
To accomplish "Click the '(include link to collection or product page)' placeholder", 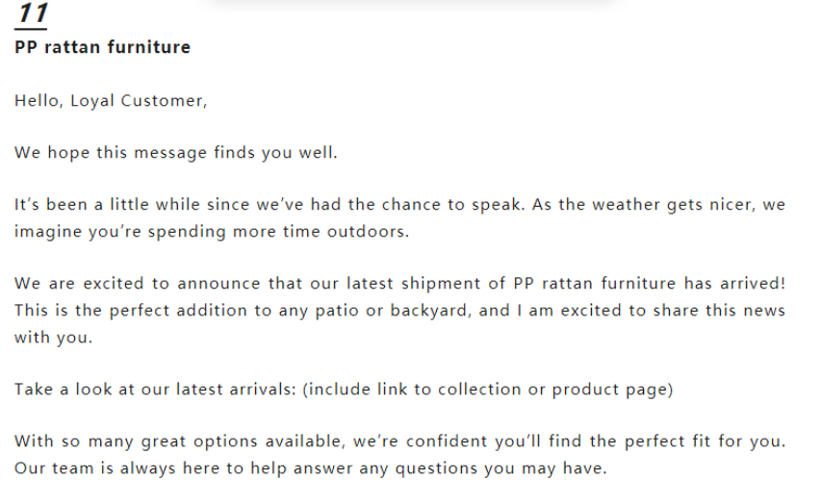I will pos(487,390).
